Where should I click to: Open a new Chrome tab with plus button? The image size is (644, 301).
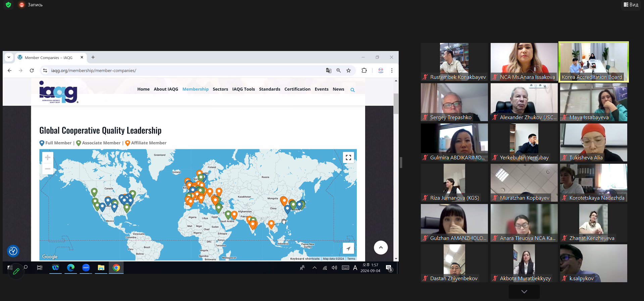point(93,57)
